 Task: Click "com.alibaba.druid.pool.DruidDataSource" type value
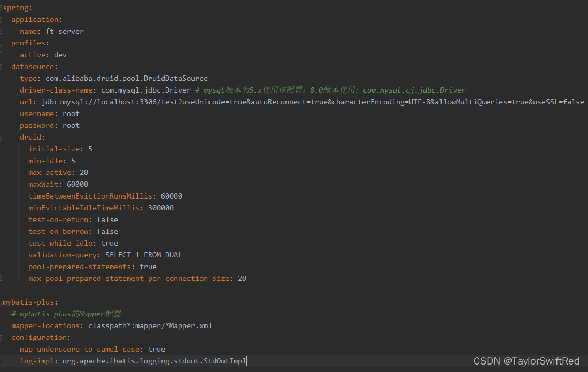pos(127,79)
